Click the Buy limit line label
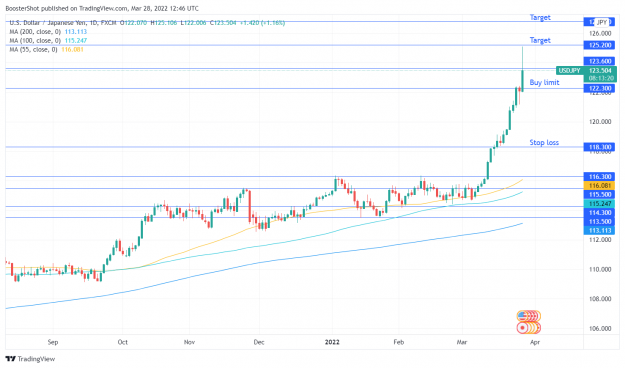Image resolution: width=625 pixels, height=368 pixels. pyautogui.click(x=544, y=83)
